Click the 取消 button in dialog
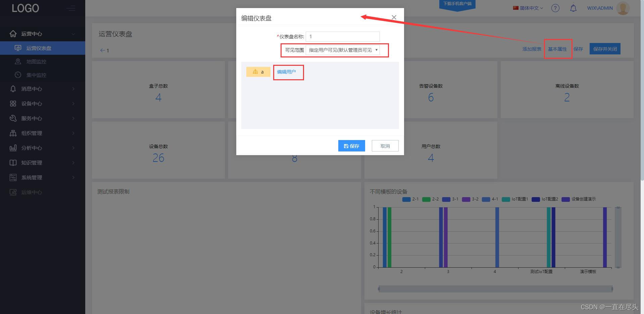This screenshot has width=644, height=314. coord(385,146)
